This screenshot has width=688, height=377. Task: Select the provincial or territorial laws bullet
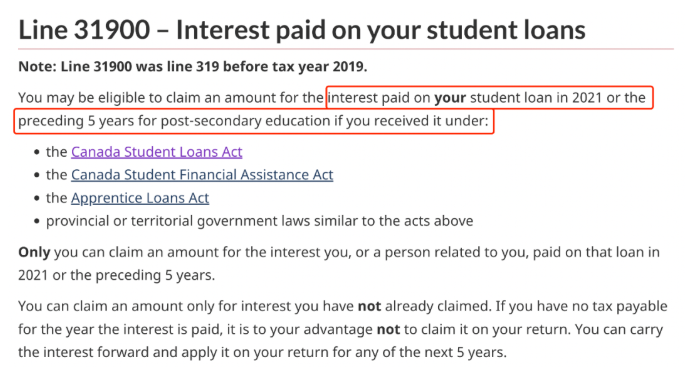point(260,221)
